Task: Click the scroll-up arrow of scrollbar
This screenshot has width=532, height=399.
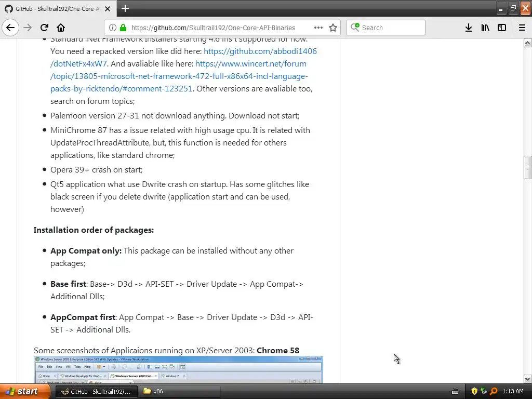Action: 528,43
